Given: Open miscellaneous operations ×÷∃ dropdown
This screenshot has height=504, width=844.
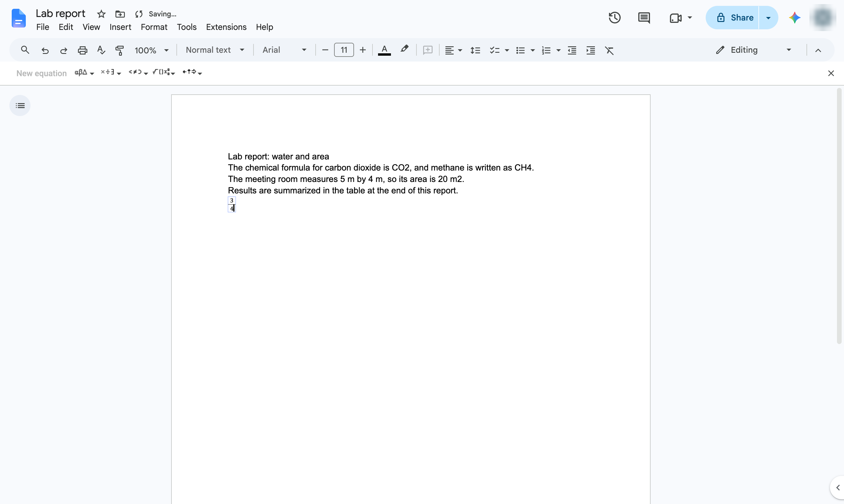Looking at the screenshot, I should [x=111, y=72].
